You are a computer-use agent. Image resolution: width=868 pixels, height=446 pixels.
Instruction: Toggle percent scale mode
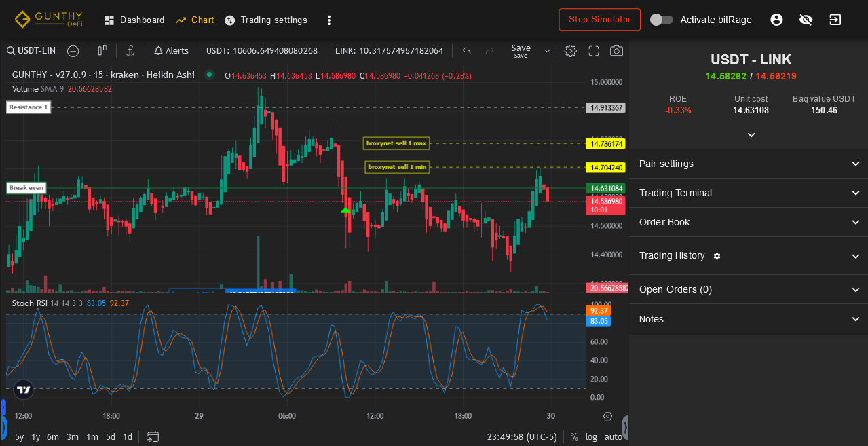(574, 436)
